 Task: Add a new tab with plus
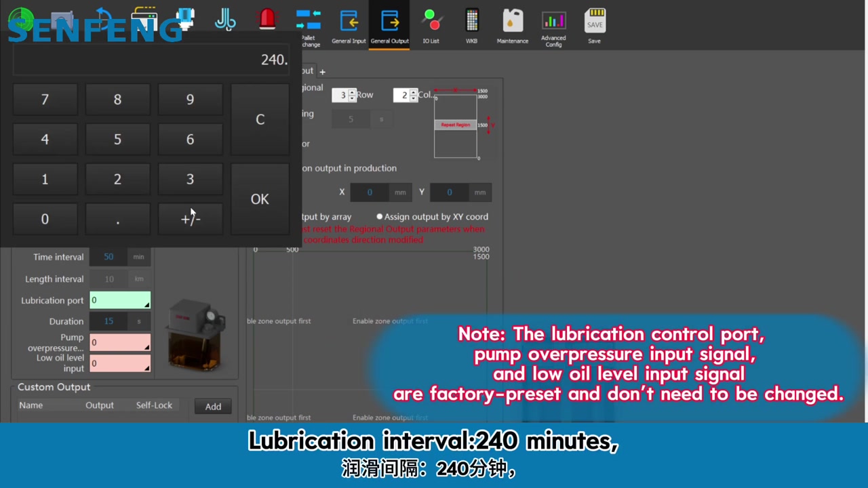[323, 72]
